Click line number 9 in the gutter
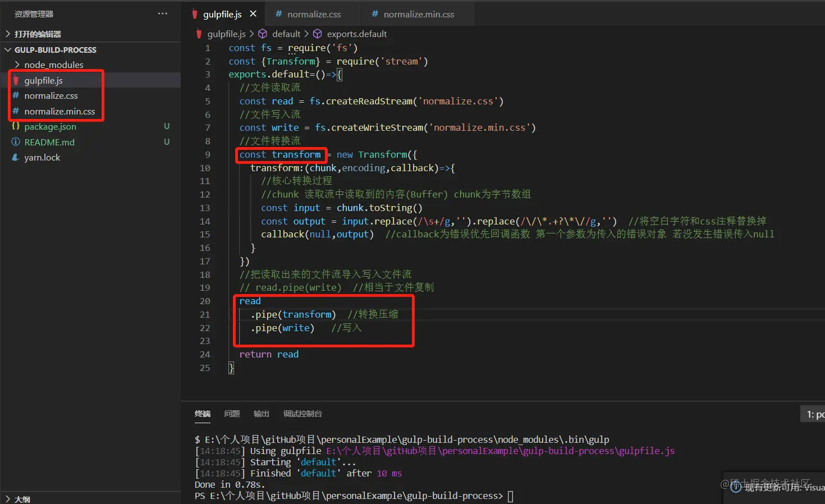This screenshot has height=504, width=825. pos(208,154)
